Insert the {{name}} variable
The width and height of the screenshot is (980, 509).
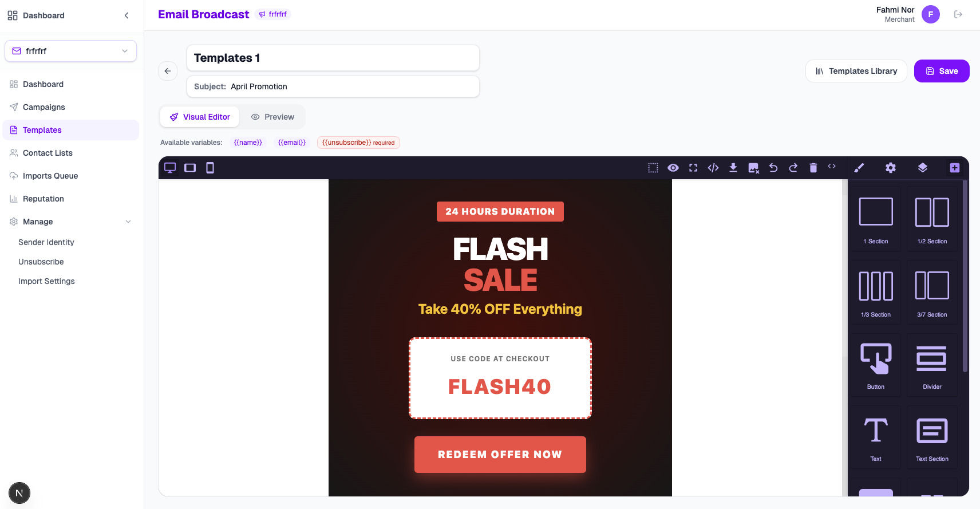tap(248, 142)
